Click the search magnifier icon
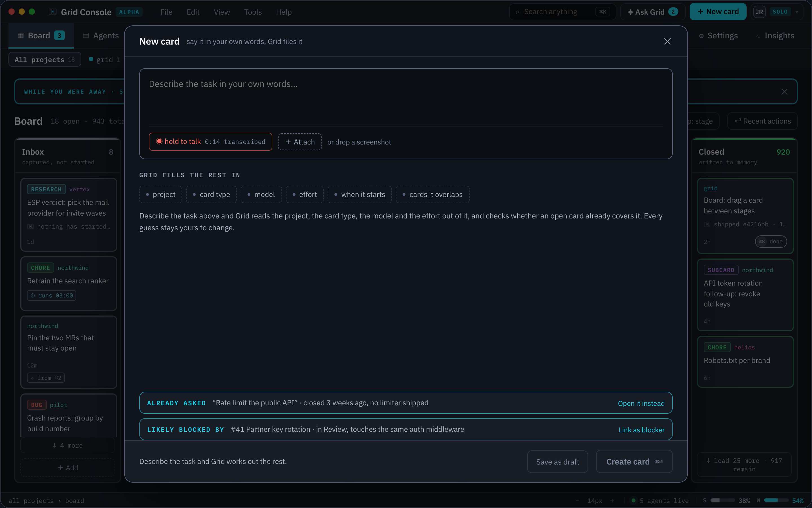The width and height of the screenshot is (812, 508). (518, 12)
